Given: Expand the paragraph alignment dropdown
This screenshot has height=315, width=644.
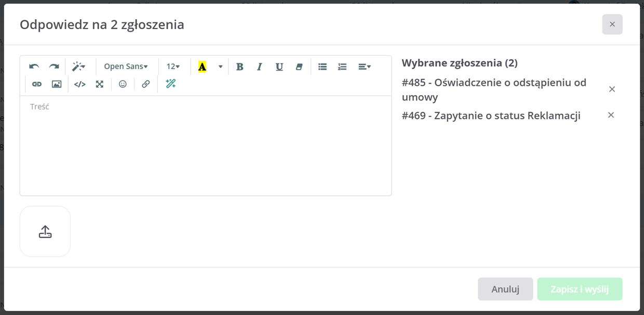Looking at the screenshot, I should click(364, 67).
